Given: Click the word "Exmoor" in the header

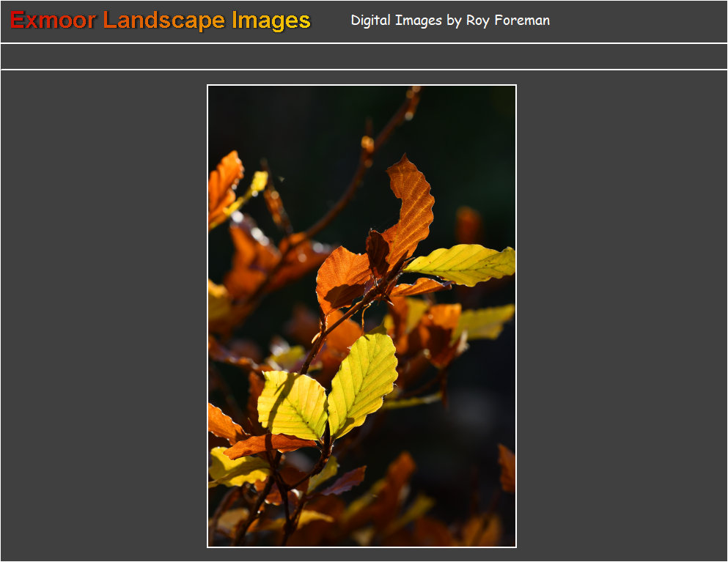Looking at the screenshot, I should click(x=53, y=21).
